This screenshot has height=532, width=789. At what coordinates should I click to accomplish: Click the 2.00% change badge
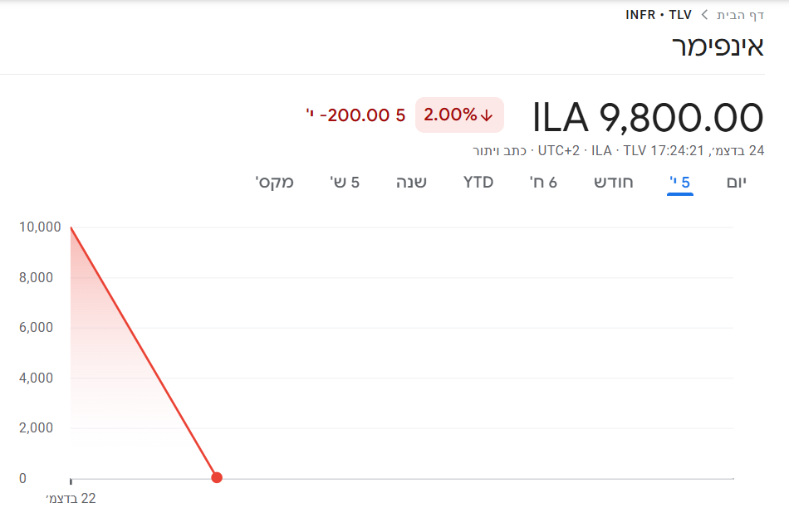(459, 115)
